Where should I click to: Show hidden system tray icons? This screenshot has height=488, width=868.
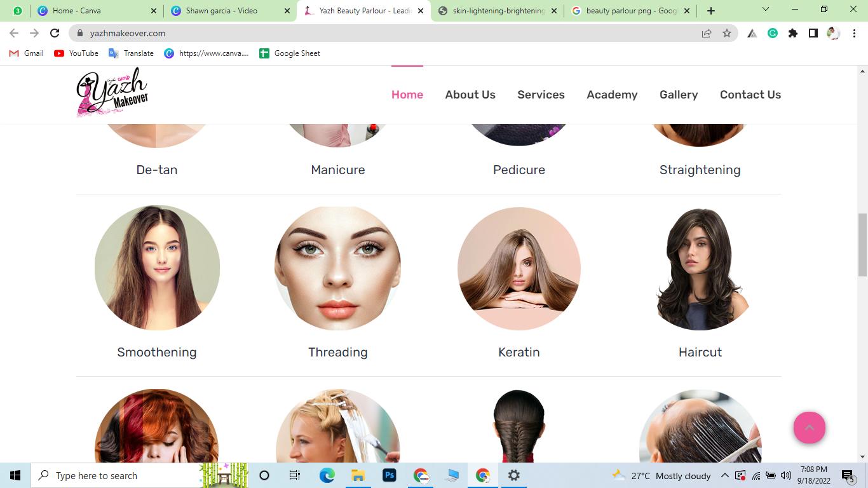pyautogui.click(x=724, y=475)
